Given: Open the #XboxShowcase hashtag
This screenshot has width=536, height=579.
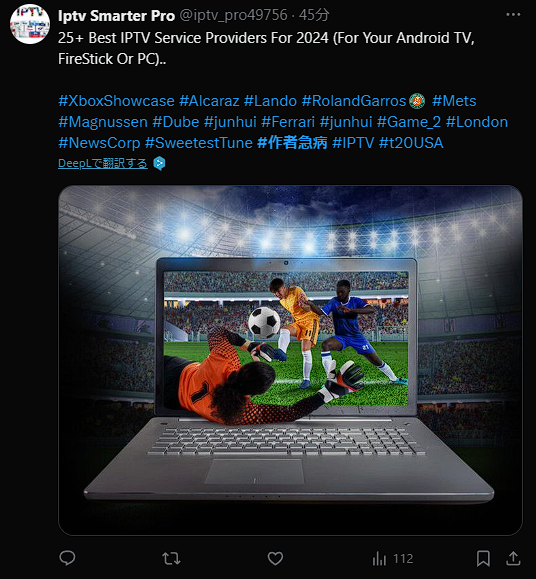Looking at the screenshot, I should [x=116, y=101].
